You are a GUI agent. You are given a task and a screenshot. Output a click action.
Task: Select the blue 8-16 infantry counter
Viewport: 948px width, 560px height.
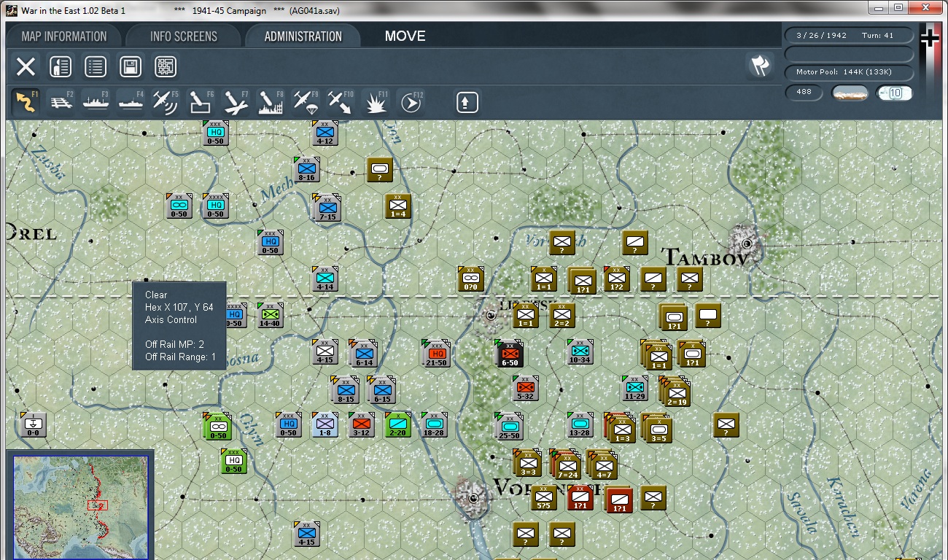tap(306, 169)
